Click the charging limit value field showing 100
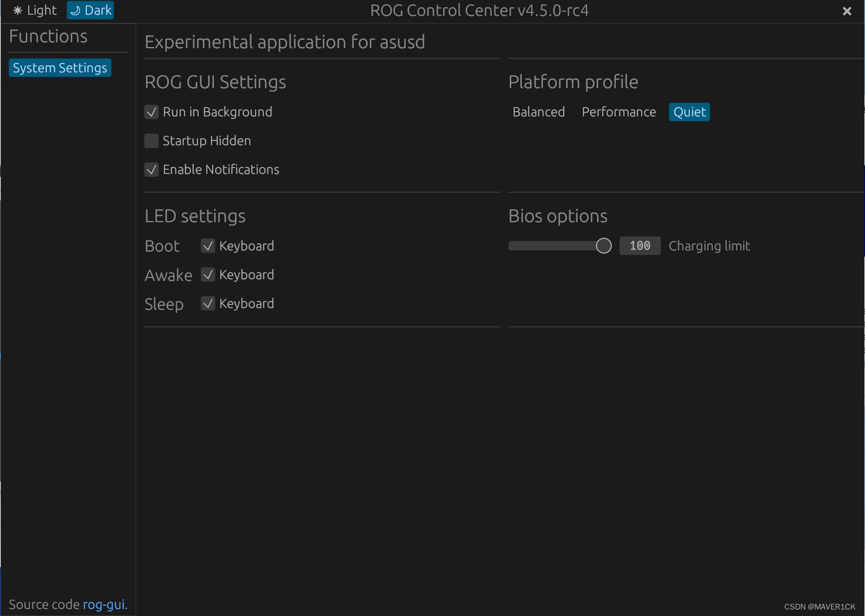865x616 pixels. pyautogui.click(x=640, y=246)
